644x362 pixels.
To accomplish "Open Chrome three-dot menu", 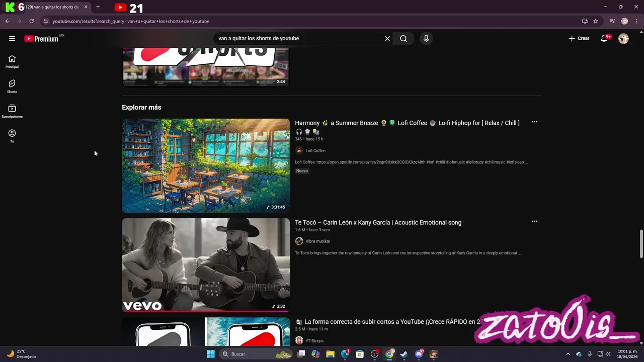I will pyautogui.click(x=636, y=21).
